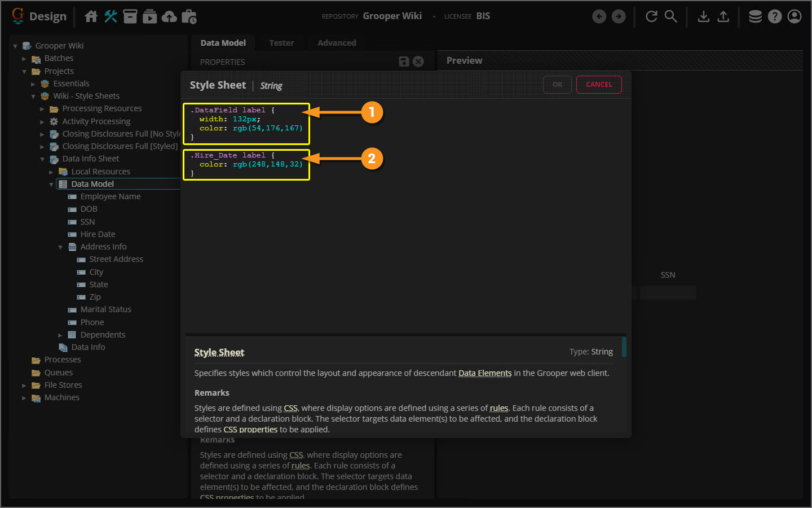Open search with the magnifier icon
Viewport: 812px width, 508px height.
tap(670, 16)
